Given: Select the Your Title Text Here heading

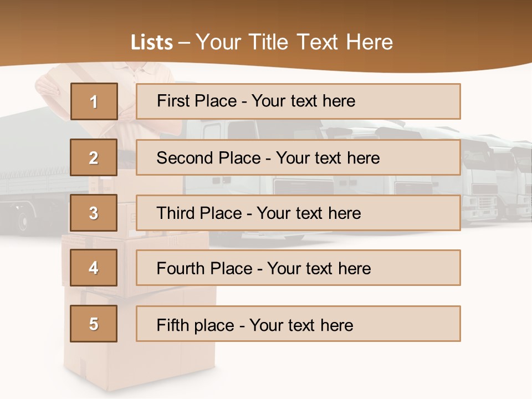Looking at the screenshot, I should [x=294, y=43].
